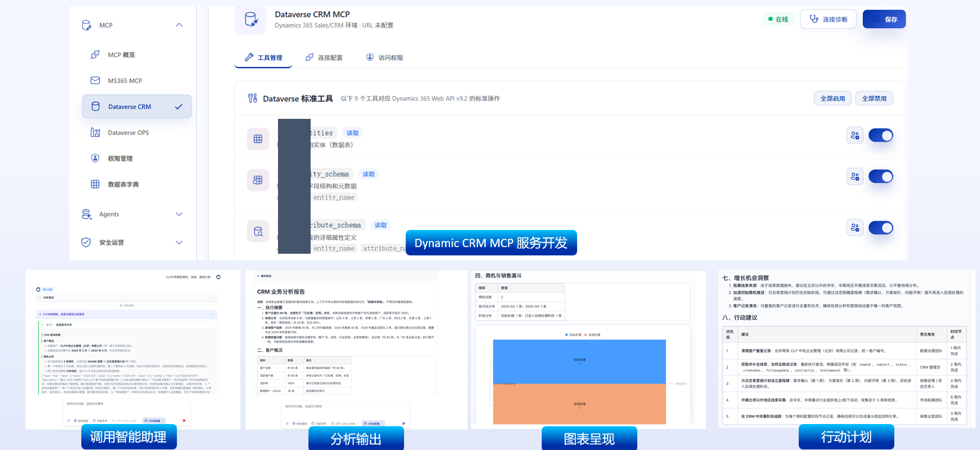Expand the 安全运营 sidebar section

click(x=179, y=242)
